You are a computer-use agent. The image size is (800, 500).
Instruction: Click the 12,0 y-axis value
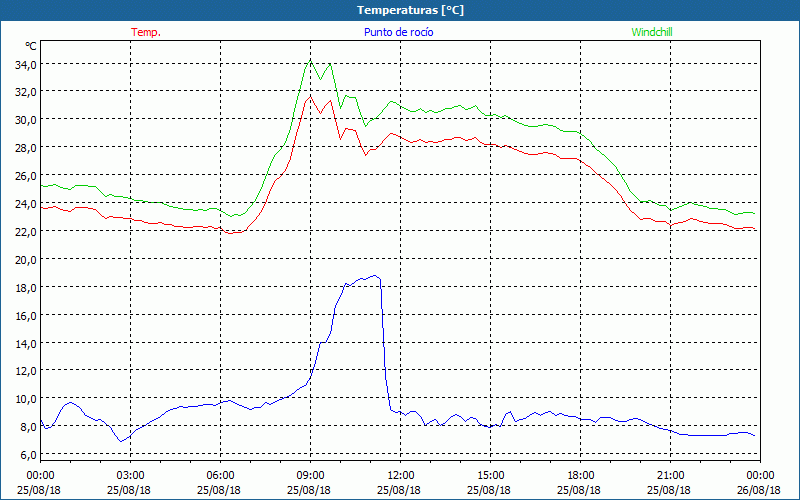pos(26,371)
